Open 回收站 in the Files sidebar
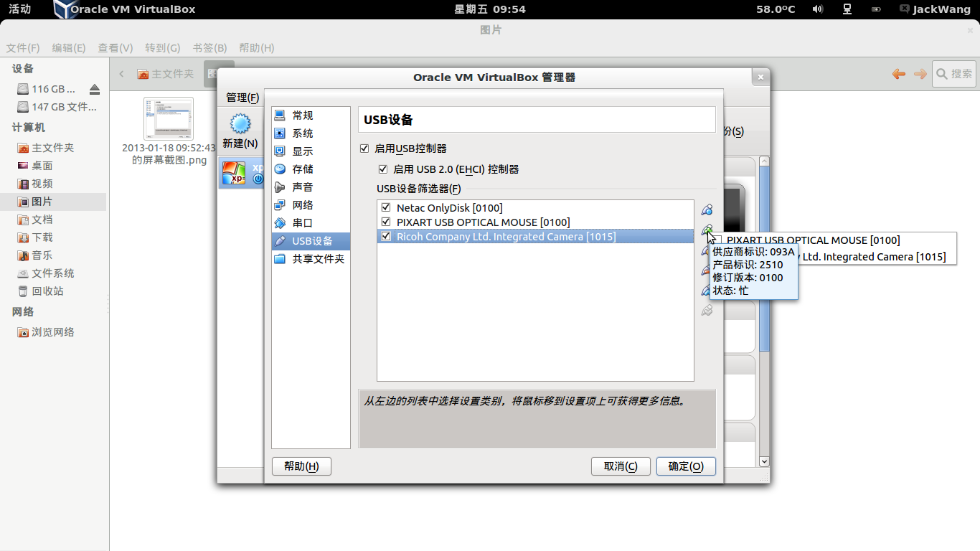Image resolution: width=980 pixels, height=551 pixels. pyautogui.click(x=53, y=291)
